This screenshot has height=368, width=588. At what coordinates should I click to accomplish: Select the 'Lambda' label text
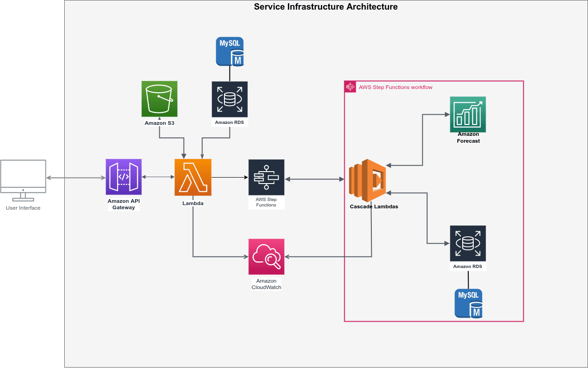[193, 203]
